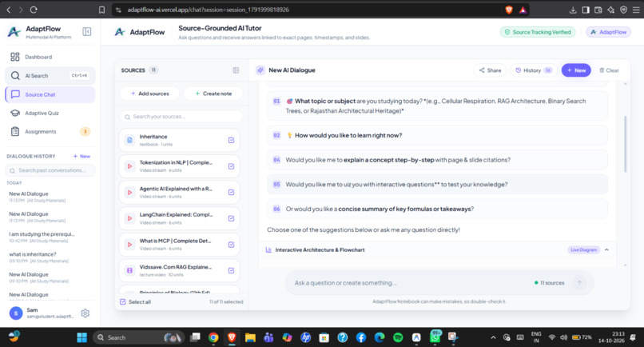Select 'explain a concept step-by-step' suggestion
The height and width of the screenshot is (347, 644).
(x=437, y=160)
